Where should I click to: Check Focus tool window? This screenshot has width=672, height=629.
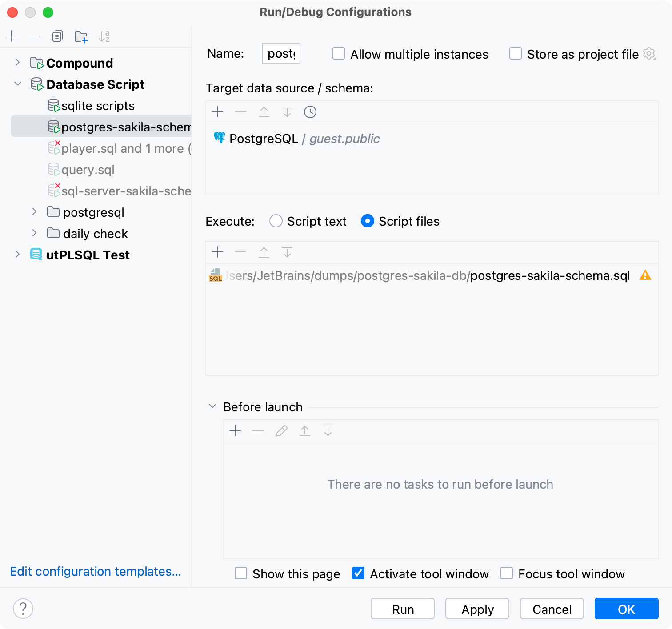coord(506,573)
